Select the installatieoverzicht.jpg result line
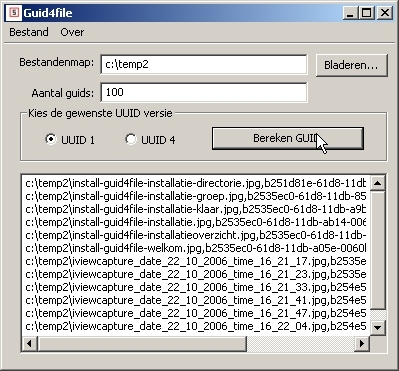 coord(196,235)
